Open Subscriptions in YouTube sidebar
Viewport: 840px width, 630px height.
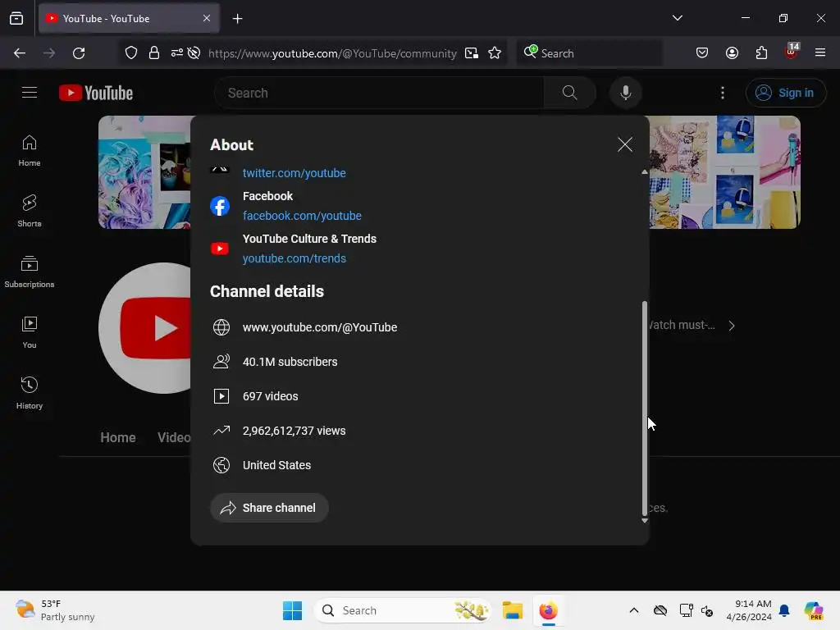[x=30, y=272]
